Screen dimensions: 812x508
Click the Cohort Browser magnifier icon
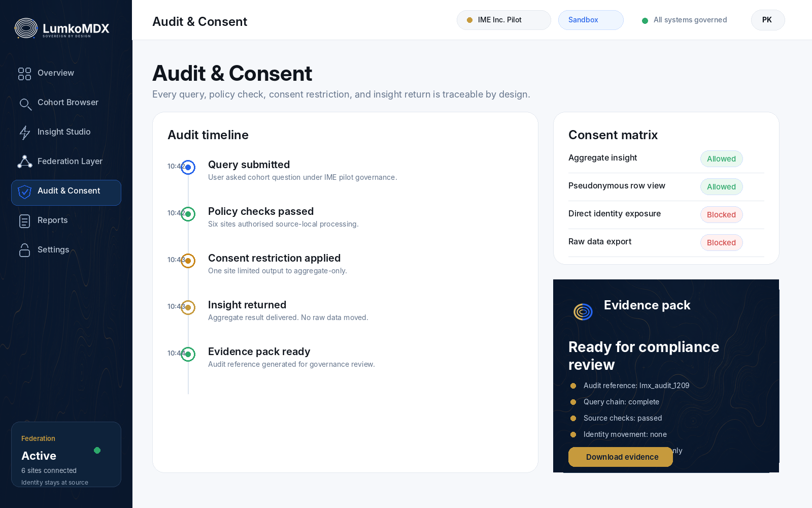pyautogui.click(x=25, y=104)
